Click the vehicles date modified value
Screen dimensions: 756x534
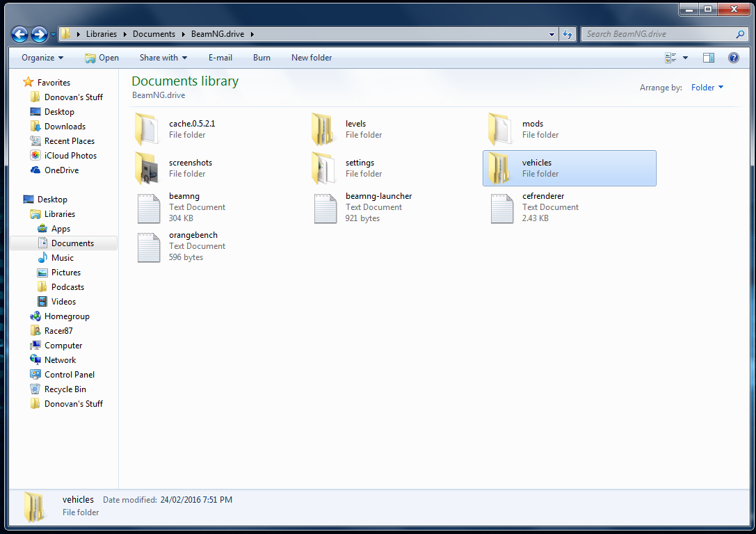point(196,500)
